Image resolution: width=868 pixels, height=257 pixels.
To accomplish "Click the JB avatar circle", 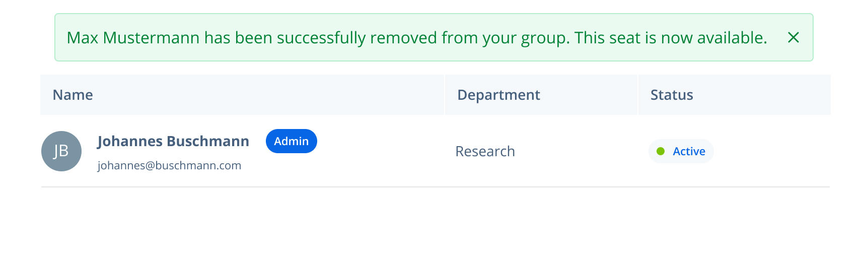I will 61,151.
